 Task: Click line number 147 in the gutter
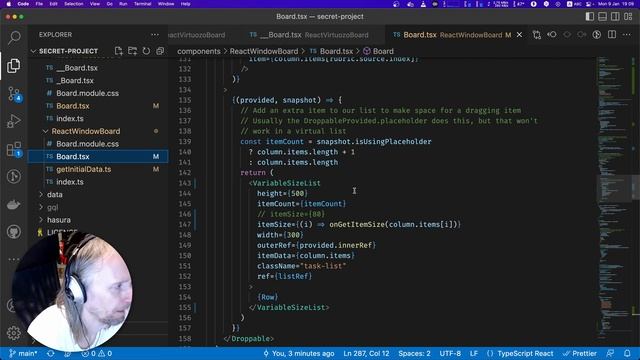184,224
